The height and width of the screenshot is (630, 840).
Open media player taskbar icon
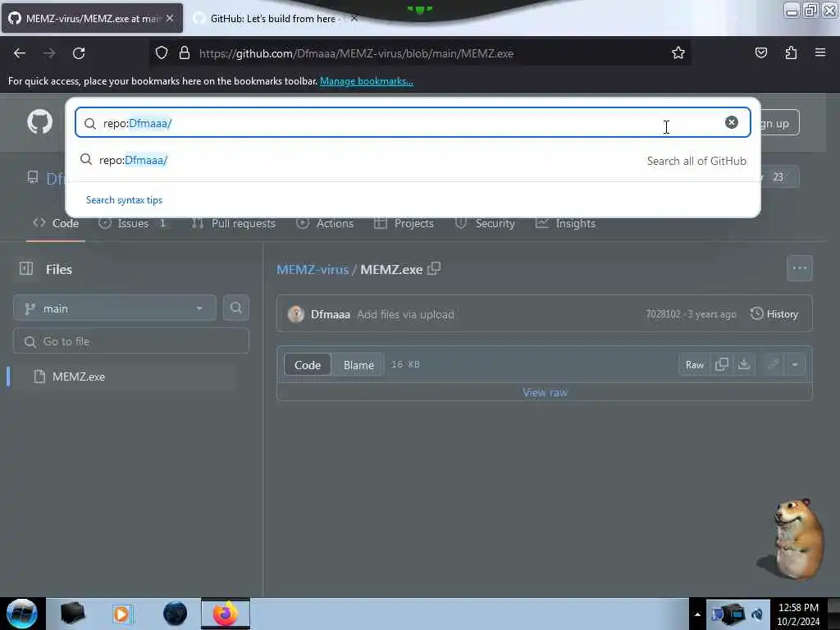(121, 614)
